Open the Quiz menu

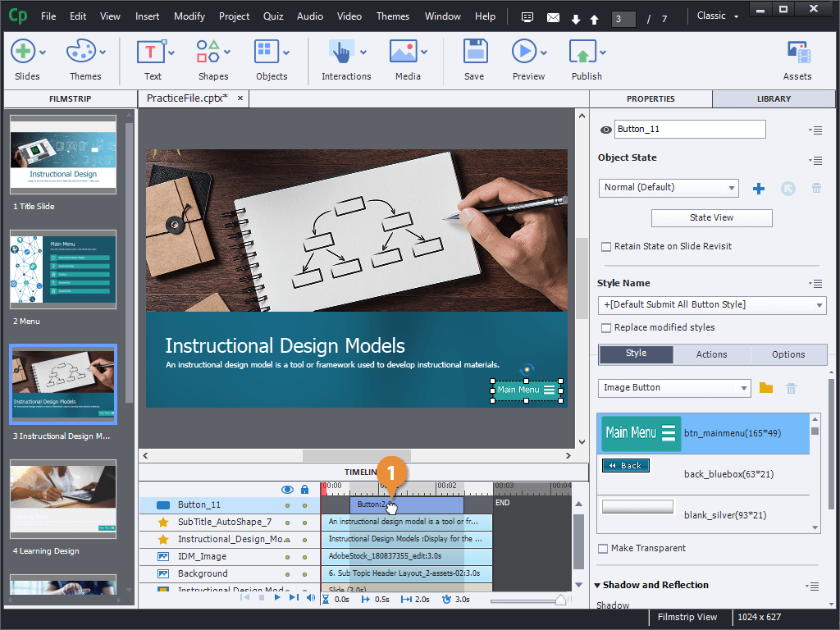click(273, 16)
